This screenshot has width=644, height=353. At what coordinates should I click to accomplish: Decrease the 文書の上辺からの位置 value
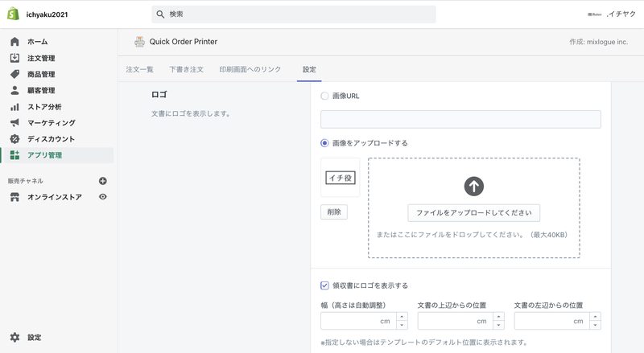tap(498, 325)
